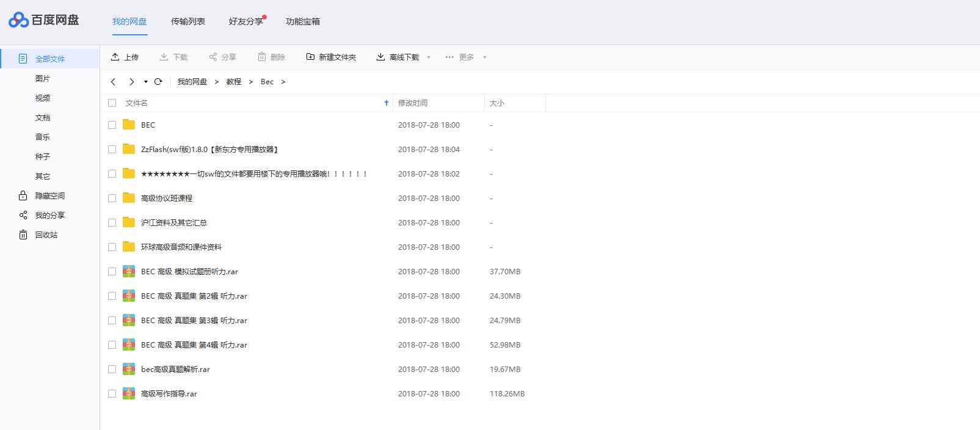
Task: Click the 我的分享 share icon in sidebar
Action: (x=23, y=215)
